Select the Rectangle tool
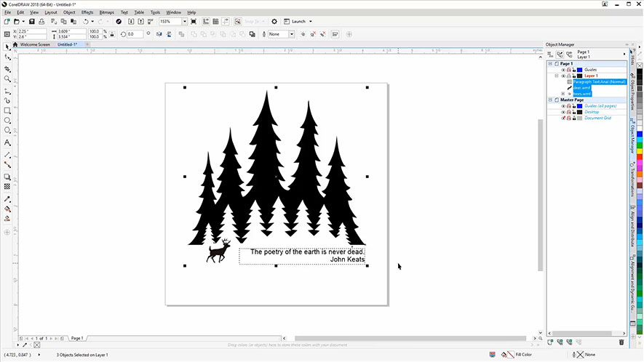 click(7, 110)
